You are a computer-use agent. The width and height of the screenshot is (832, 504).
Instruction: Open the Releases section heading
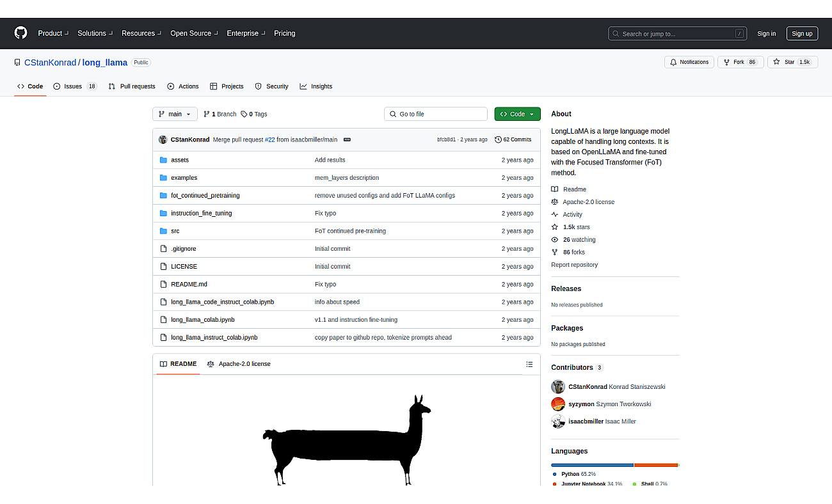coord(566,288)
